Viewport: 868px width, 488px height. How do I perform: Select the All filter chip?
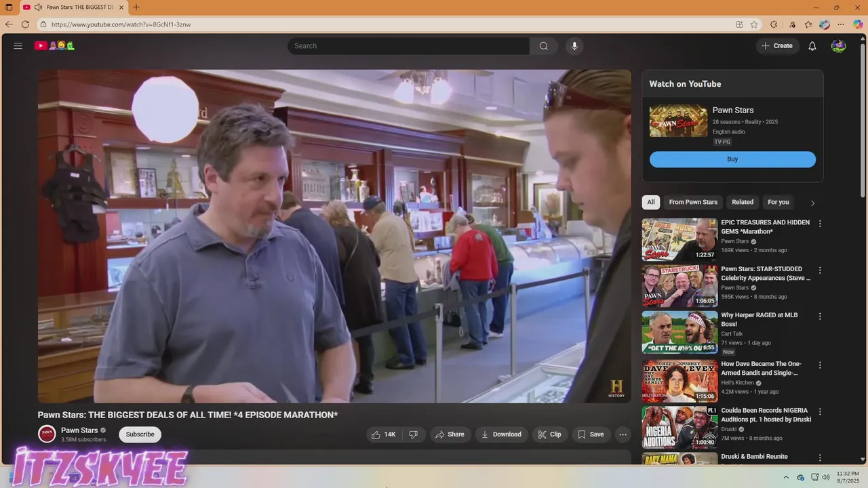click(x=651, y=202)
